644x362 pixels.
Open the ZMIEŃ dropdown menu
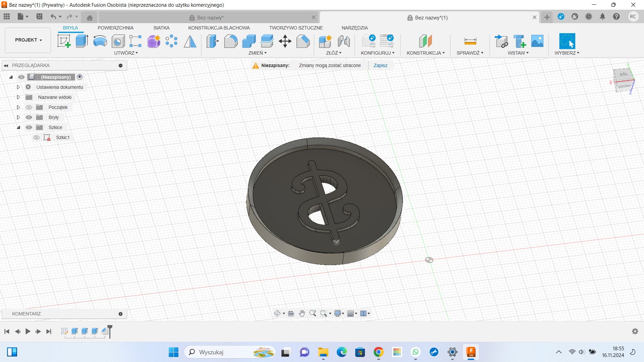(x=258, y=53)
